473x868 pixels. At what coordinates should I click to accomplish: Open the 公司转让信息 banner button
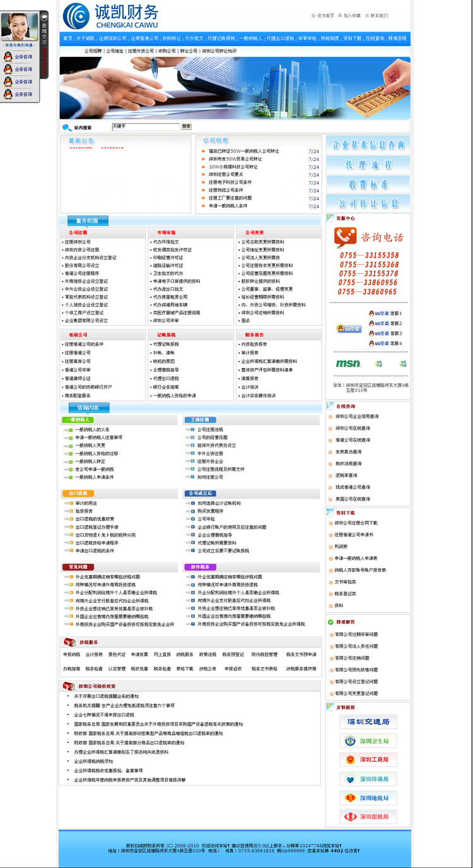(x=368, y=203)
